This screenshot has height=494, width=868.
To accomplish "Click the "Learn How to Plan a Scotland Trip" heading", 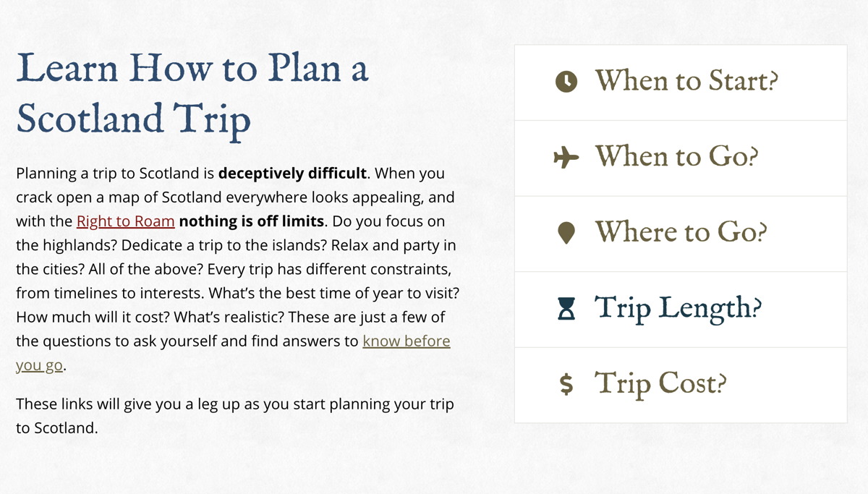I will pos(193,93).
